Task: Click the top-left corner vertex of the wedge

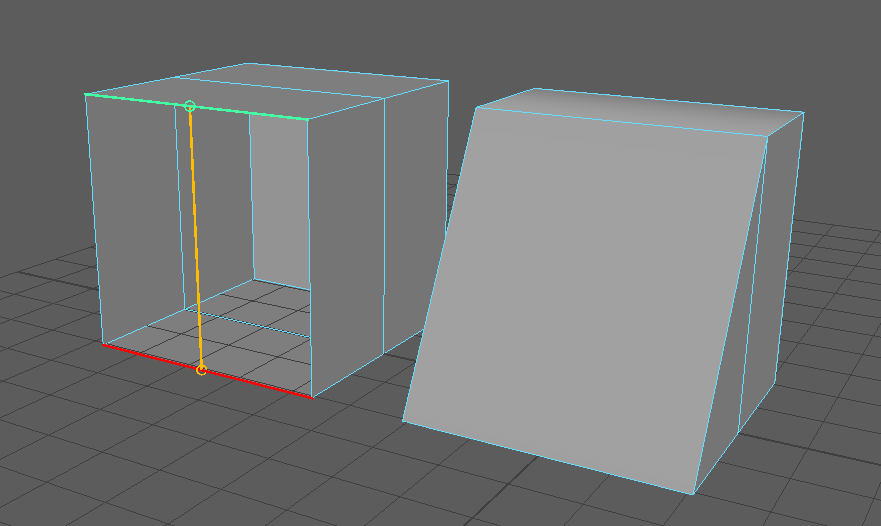Action: (476, 108)
